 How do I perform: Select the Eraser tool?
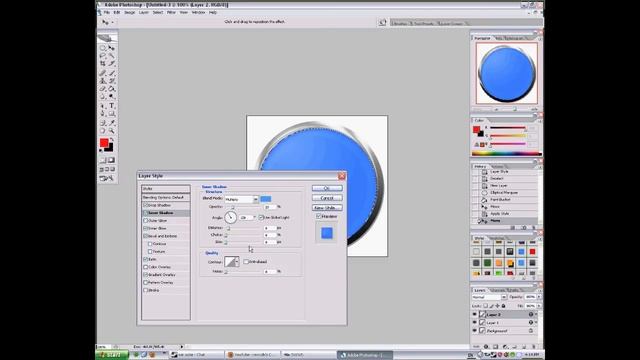point(102,89)
